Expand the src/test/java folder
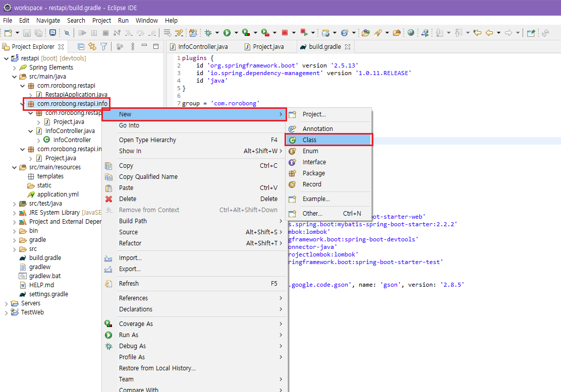The image size is (561, 392). point(14,204)
